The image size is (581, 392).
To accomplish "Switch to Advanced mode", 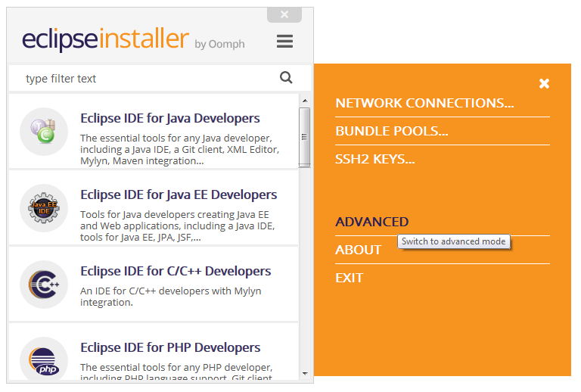I will pos(371,222).
